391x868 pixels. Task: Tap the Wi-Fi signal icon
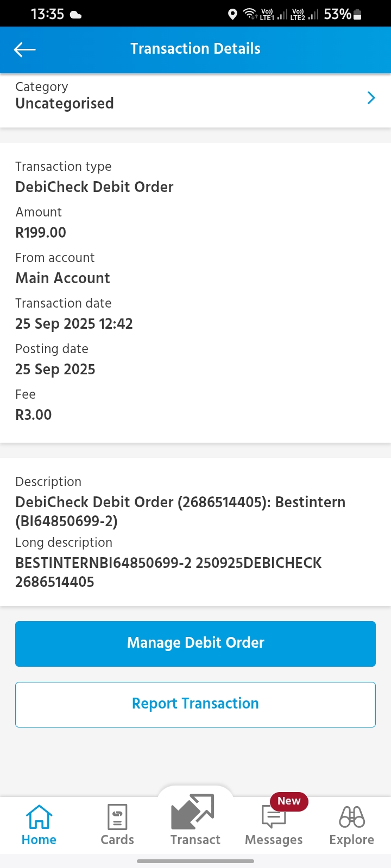250,14
